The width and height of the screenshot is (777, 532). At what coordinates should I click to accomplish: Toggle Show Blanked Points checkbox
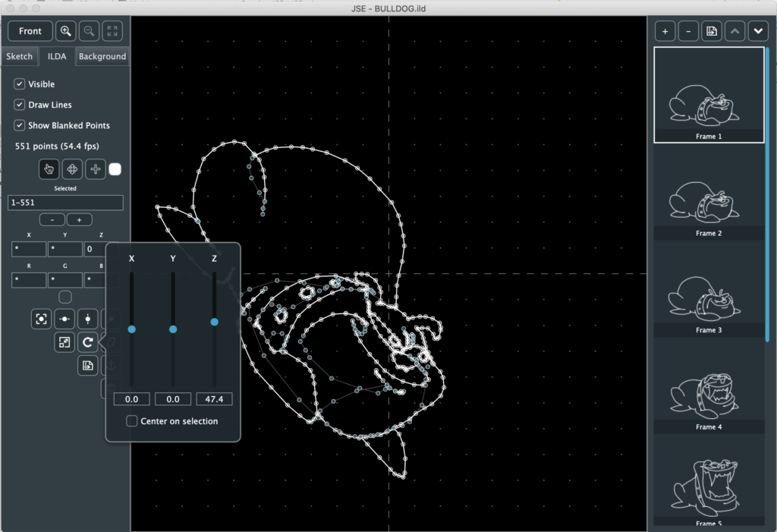point(20,125)
